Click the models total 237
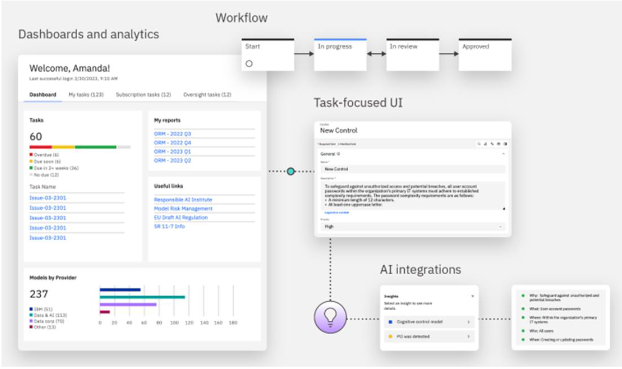622x369 pixels. pyautogui.click(x=39, y=294)
